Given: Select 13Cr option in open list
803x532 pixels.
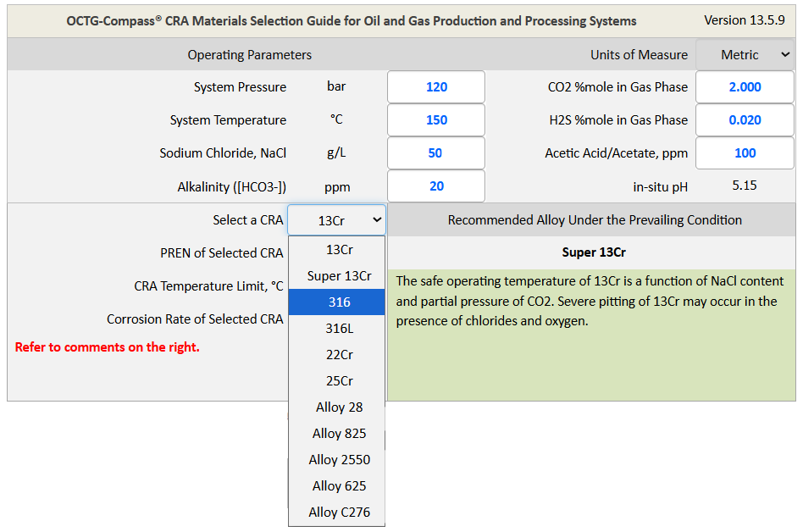Looking at the screenshot, I should click(337, 250).
